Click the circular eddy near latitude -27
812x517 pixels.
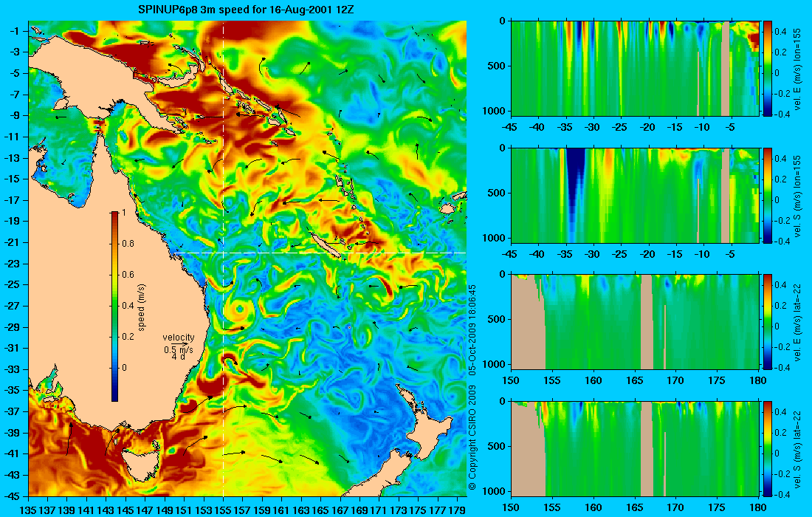click(240, 309)
